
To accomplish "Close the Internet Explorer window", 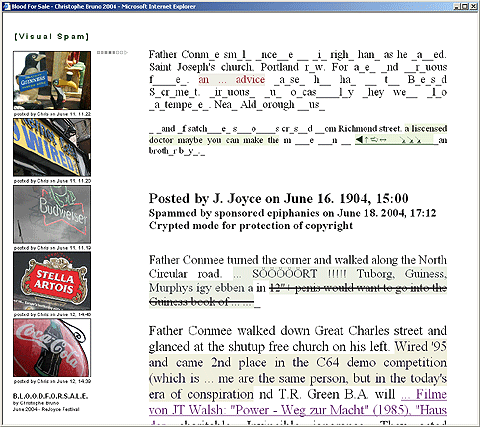I will 473,6.
